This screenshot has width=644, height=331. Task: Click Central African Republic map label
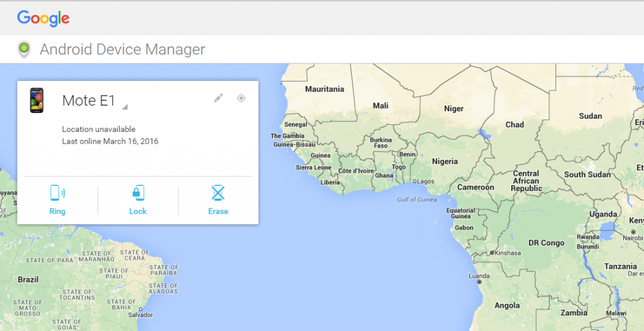[526, 181]
